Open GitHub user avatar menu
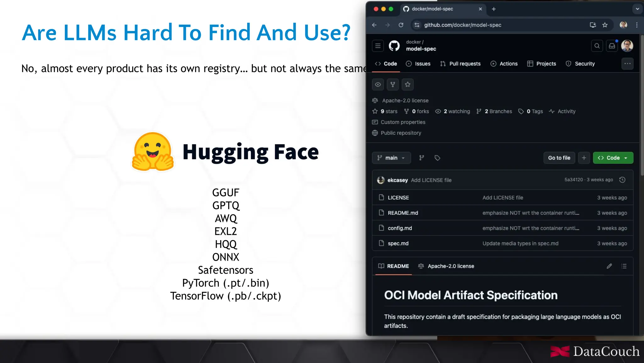The height and width of the screenshot is (363, 644). [627, 46]
